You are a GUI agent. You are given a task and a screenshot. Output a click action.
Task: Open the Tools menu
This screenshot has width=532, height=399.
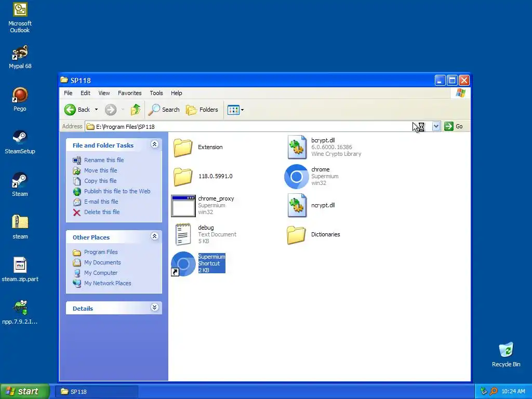pyautogui.click(x=156, y=93)
